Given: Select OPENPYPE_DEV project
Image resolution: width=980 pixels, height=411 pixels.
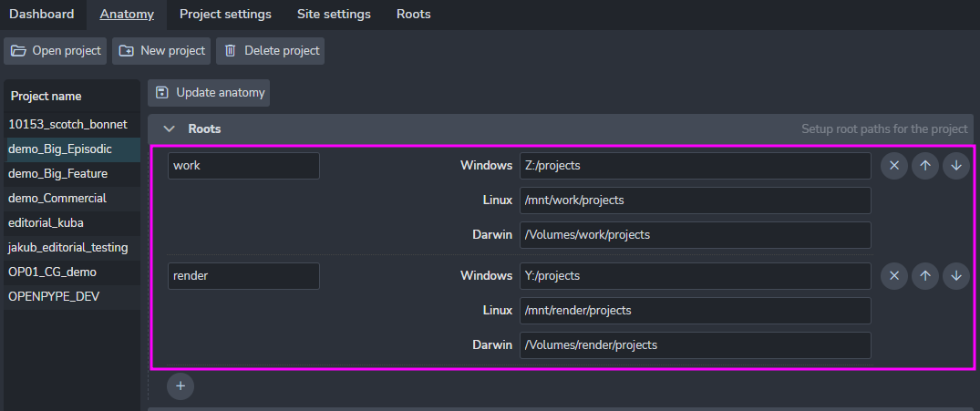Looking at the screenshot, I should pyautogui.click(x=54, y=296).
